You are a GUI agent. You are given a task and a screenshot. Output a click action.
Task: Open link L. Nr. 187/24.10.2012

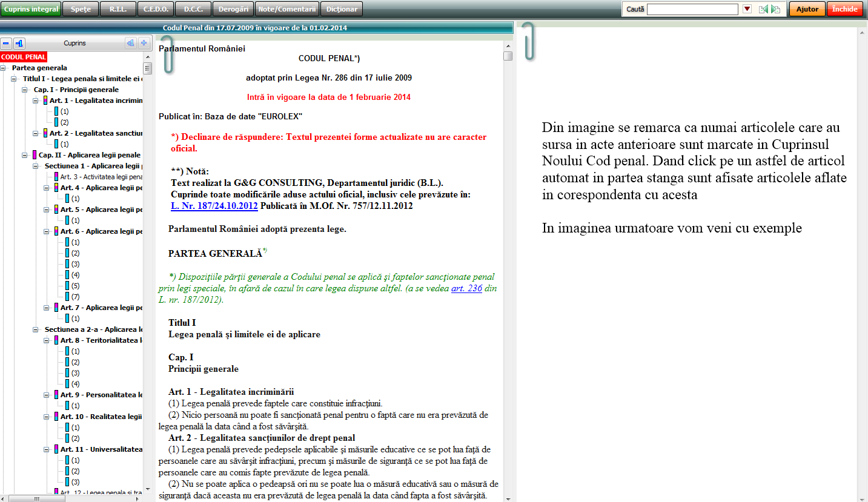pyautogui.click(x=214, y=206)
